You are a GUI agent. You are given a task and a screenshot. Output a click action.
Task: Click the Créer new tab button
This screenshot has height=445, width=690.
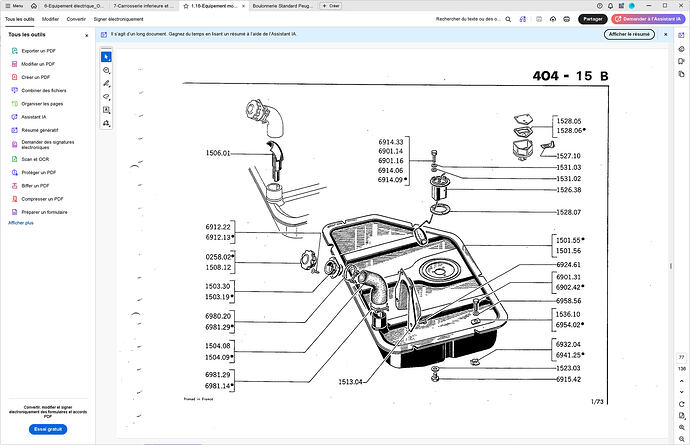pos(330,6)
